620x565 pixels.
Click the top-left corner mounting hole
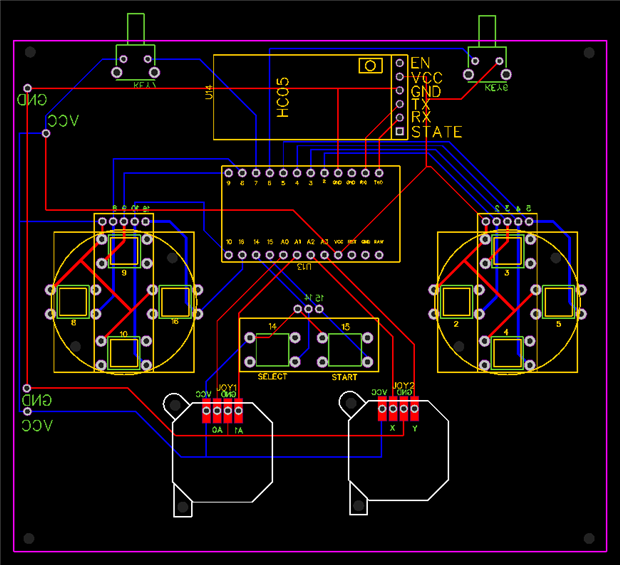tap(30, 52)
